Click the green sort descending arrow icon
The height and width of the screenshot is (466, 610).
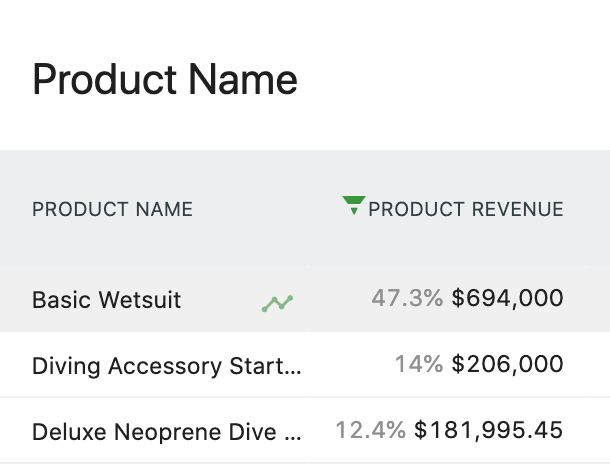353,206
